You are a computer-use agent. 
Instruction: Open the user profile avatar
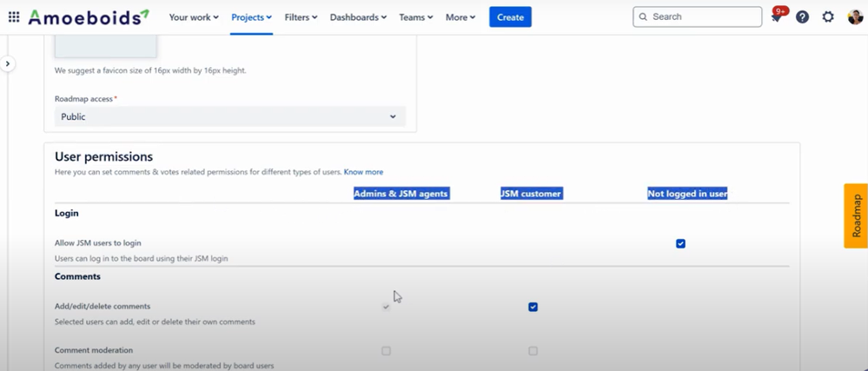click(855, 17)
